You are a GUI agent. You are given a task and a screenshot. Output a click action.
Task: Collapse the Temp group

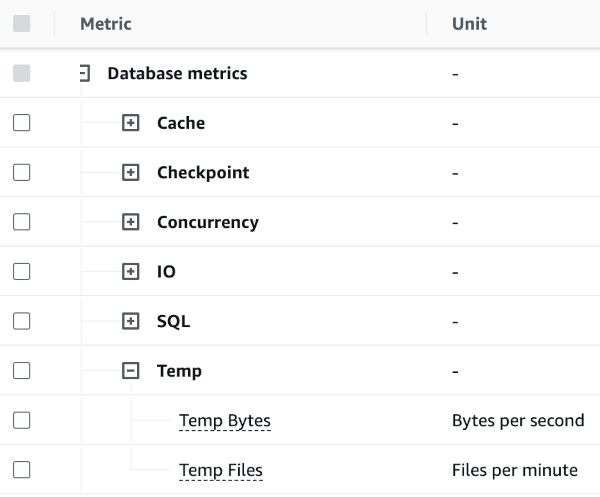(x=130, y=370)
